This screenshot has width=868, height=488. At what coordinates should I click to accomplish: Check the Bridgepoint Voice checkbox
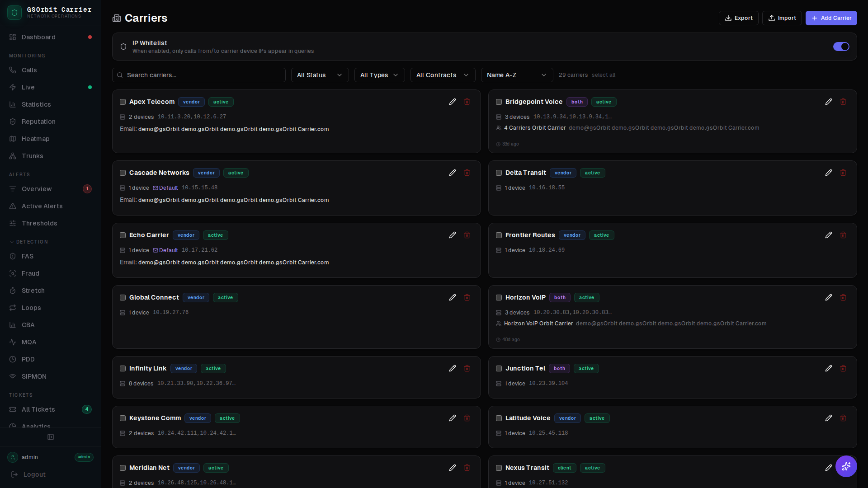point(499,102)
